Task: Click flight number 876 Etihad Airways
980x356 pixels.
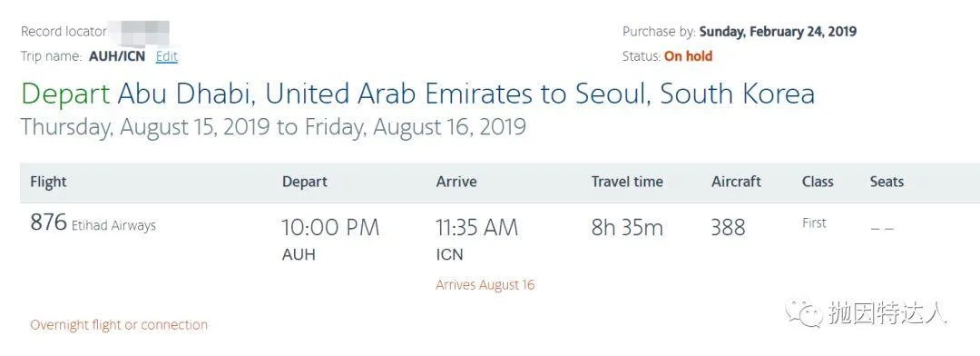Action: [93, 223]
